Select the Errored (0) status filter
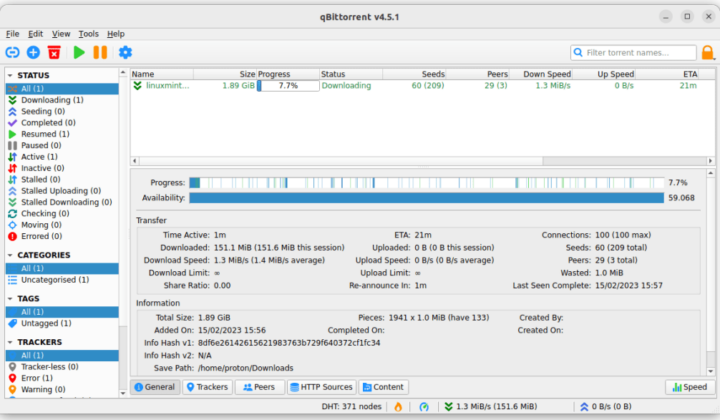Screen dimensions: 720x420 62,236
